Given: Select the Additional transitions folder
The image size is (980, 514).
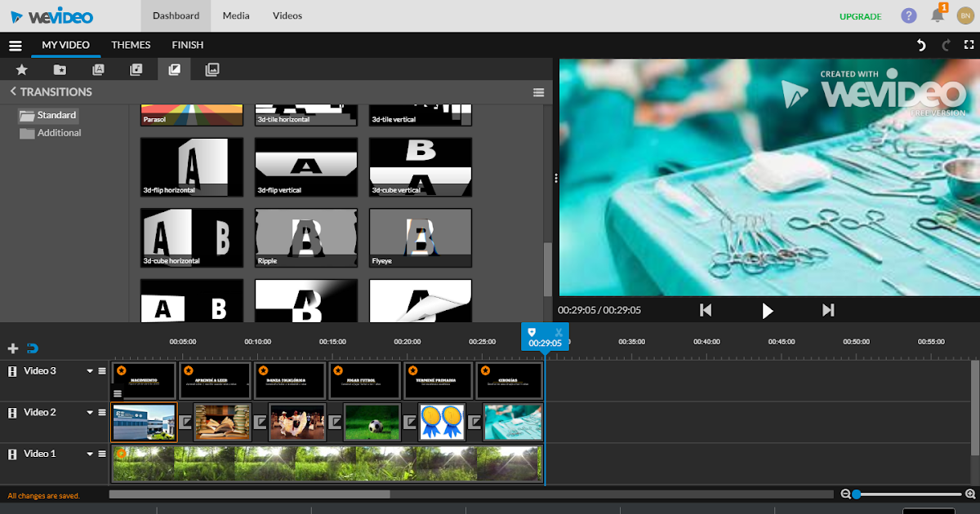Looking at the screenshot, I should click(x=58, y=133).
